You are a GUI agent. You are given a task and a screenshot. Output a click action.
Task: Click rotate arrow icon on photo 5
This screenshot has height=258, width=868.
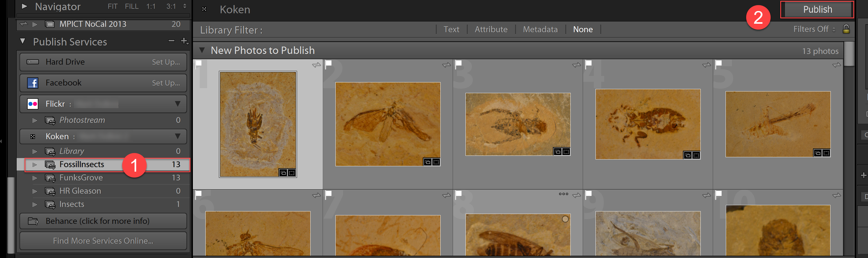(837, 65)
